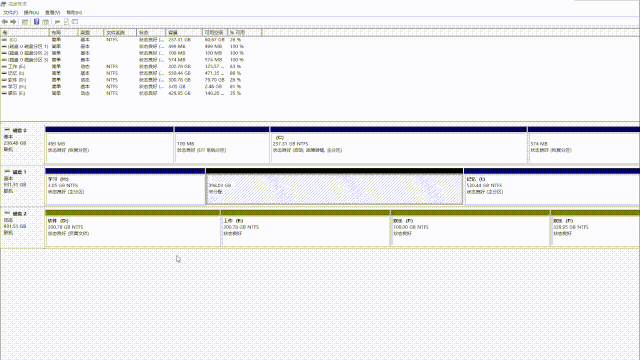This screenshot has width=640, height=360.
Task: Click the last toolbar icon (list view)
Action: point(75,22)
